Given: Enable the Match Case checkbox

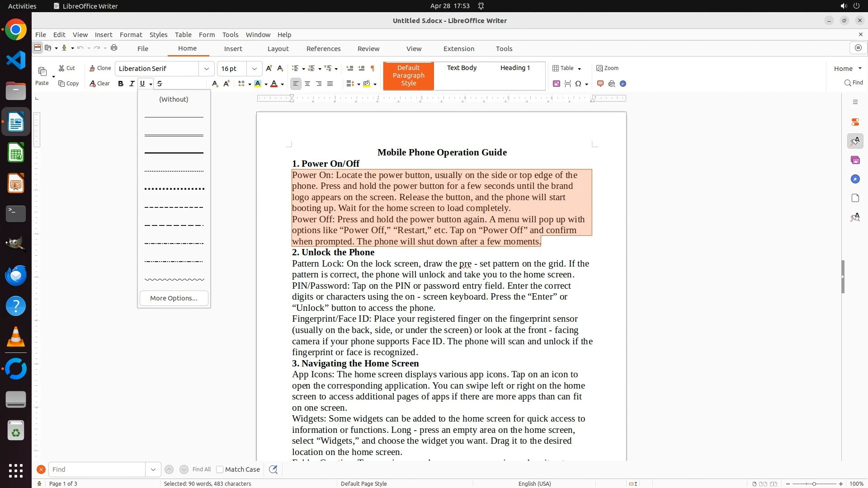Looking at the screenshot, I should (220, 469).
